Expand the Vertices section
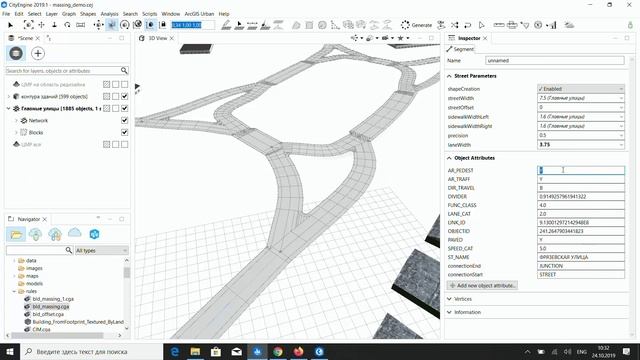 (x=449, y=299)
